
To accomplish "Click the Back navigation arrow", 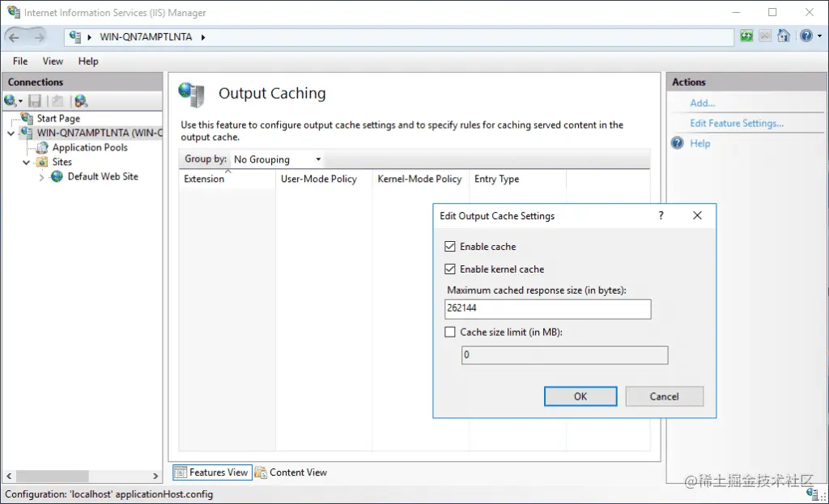I will click(14, 37).
